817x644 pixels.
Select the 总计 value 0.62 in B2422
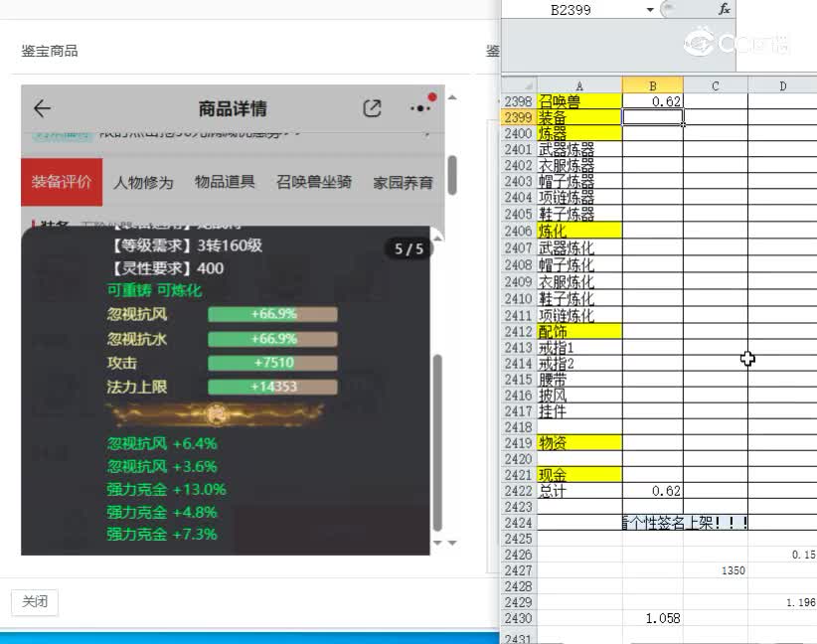pyautogui.click(x=652, y=491)
